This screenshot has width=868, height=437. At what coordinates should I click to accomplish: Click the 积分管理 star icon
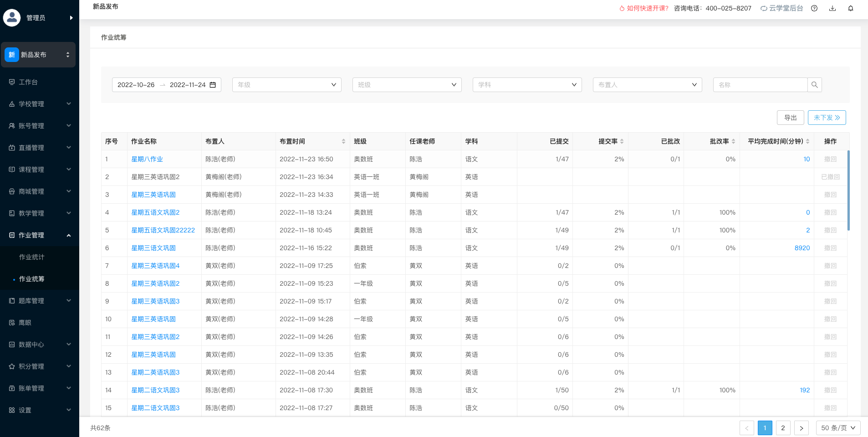coord(12,366)
